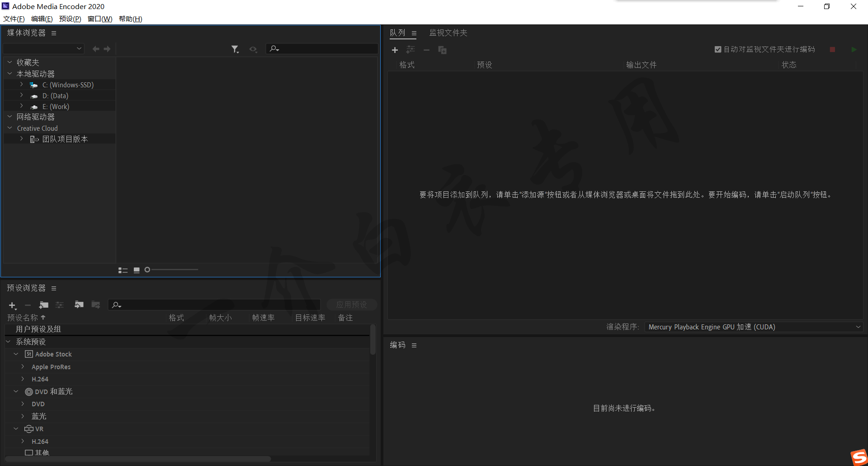The height and width of the screenshot is (466, 868).
Task: Switch to the 监视文件夹 tab
Action: [448, 33]
